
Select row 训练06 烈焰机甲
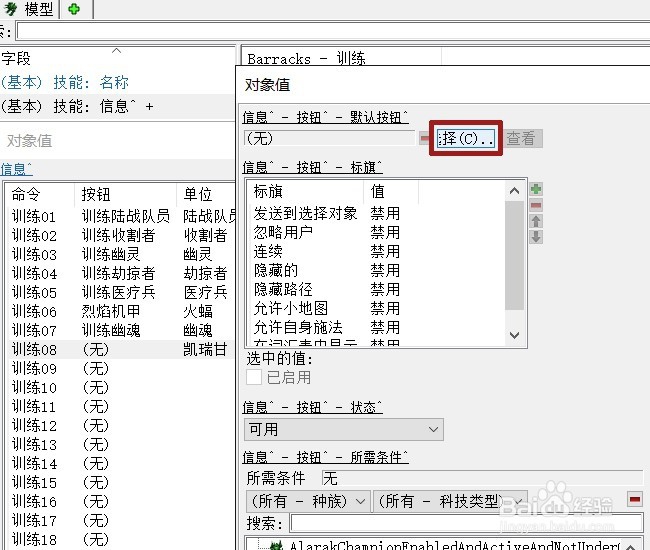tap(122, 312)
